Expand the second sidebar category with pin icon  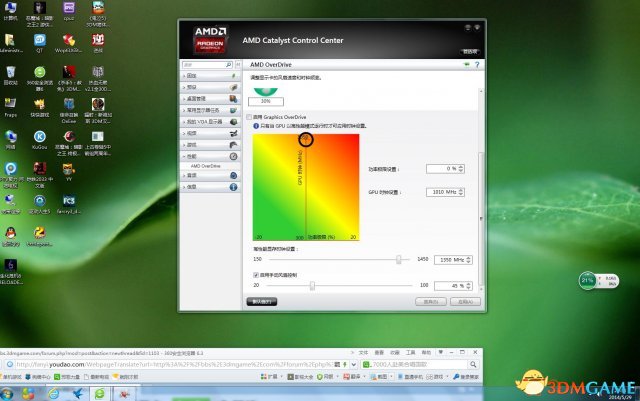point(210,87)
